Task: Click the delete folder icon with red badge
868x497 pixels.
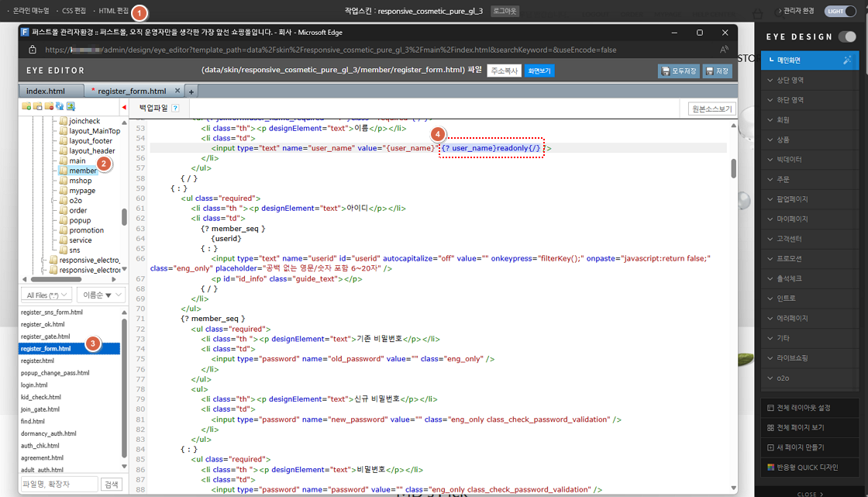Action: point(49,107)
